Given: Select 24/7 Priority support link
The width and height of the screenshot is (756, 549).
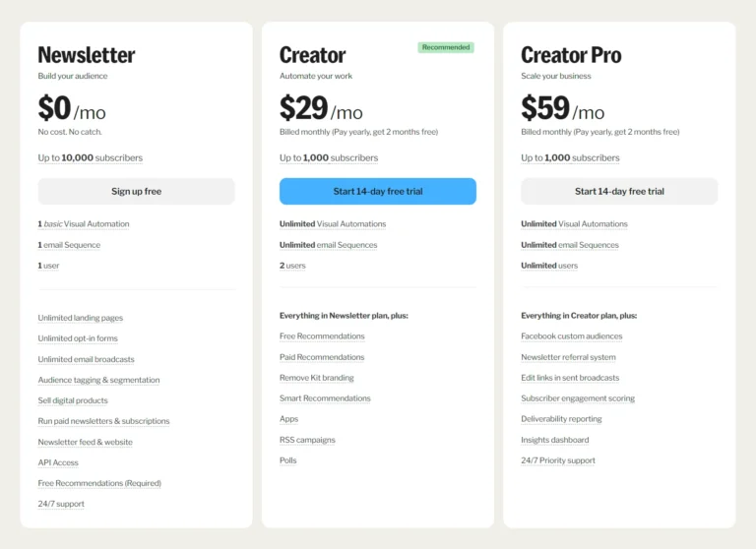Looking at the screenshot, I should click(558, 460).
